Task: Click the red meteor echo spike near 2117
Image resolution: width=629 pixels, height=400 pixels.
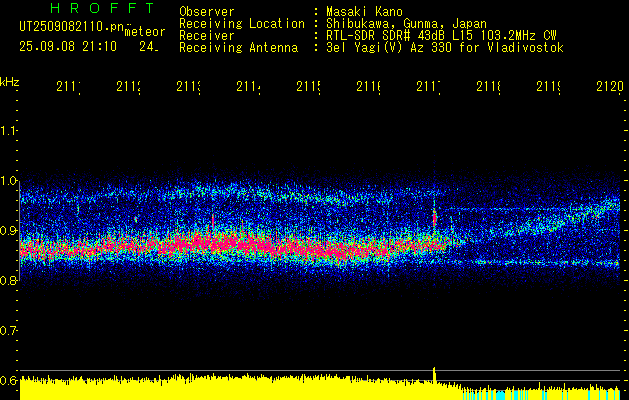Action: click(434, 219)
